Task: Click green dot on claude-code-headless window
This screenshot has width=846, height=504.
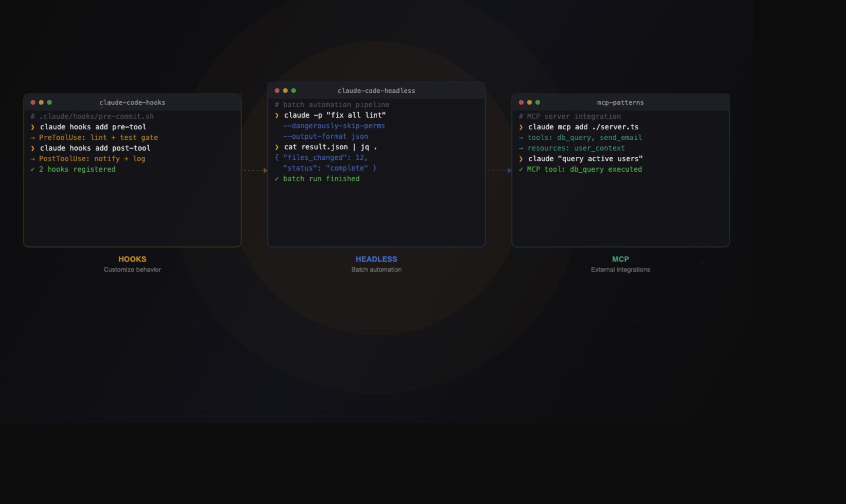Action: pyautogui.click(x=294, y=90)
